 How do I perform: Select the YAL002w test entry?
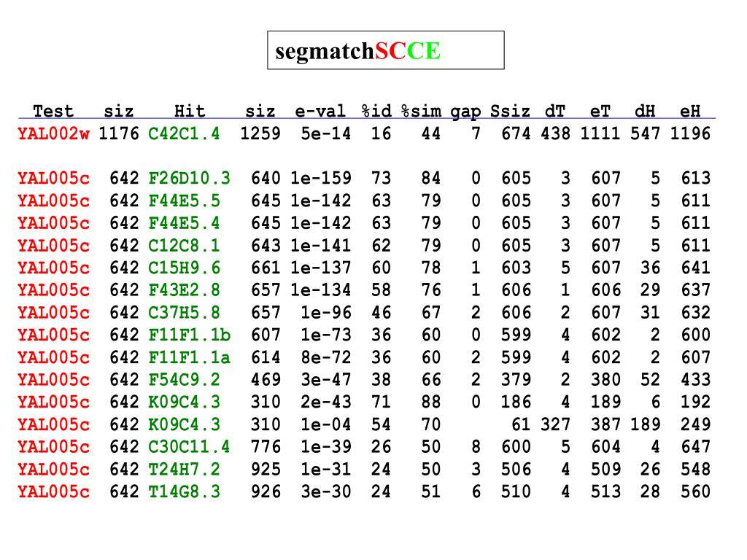[x=53, y=134]
